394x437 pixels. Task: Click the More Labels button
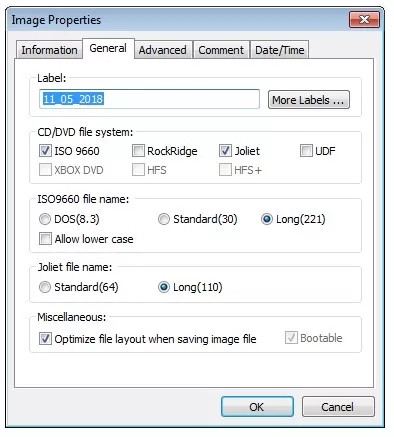pos(309,100)
